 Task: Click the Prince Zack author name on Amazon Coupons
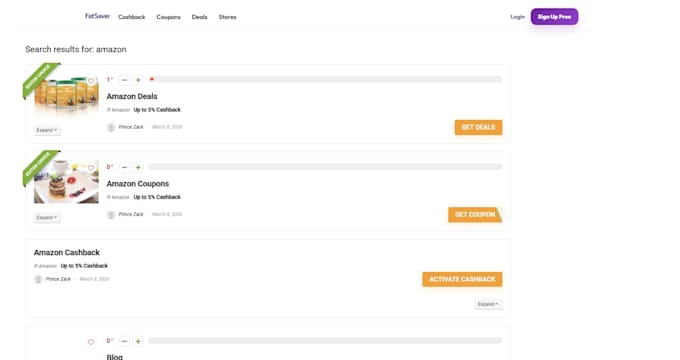click(x=131, y=214)
